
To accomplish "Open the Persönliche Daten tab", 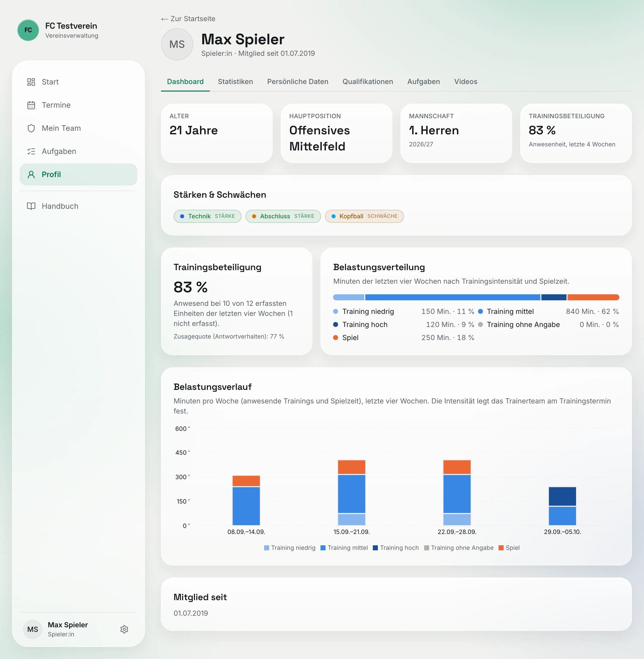I will (x=298, y=81).
